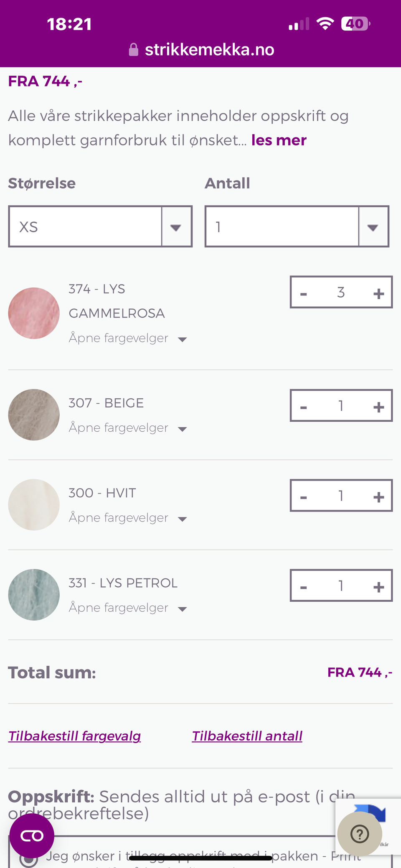Image resolution: width=401 pixels, height=868 pixels.
Task: Click Tilbakestill antall link
Action: [x=247, y=736]
